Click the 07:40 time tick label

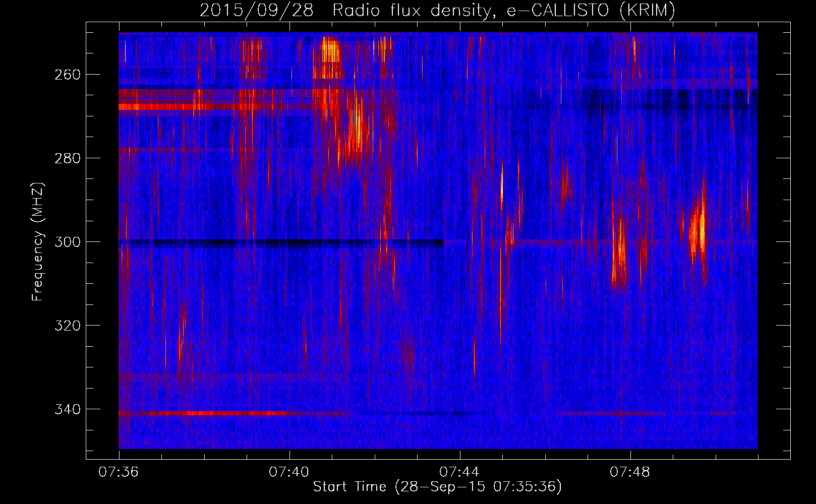[x=289, y=472]
